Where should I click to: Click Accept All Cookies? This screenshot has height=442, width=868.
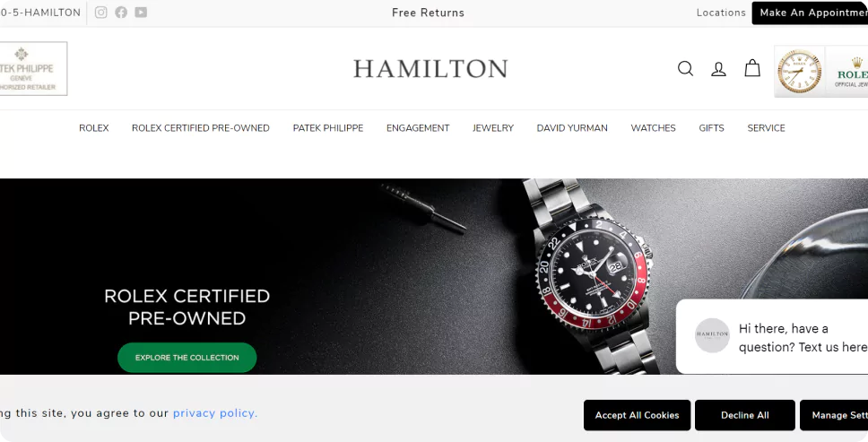638,415
